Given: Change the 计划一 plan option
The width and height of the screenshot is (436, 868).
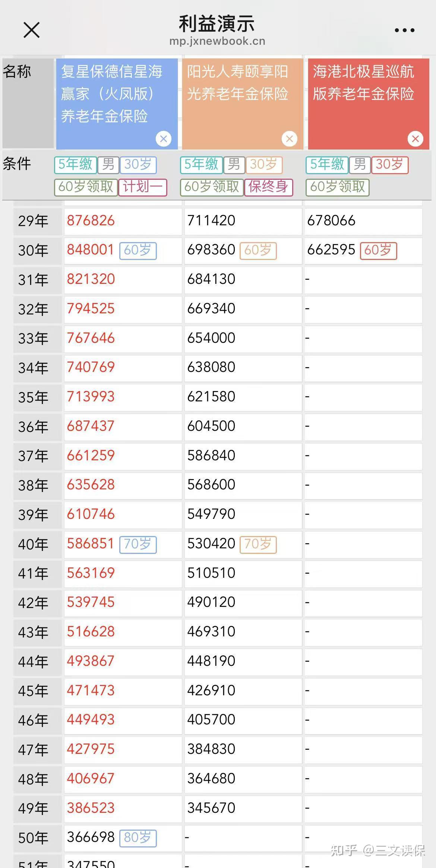Looking at the screenshot, I should [x=142, y=187].
